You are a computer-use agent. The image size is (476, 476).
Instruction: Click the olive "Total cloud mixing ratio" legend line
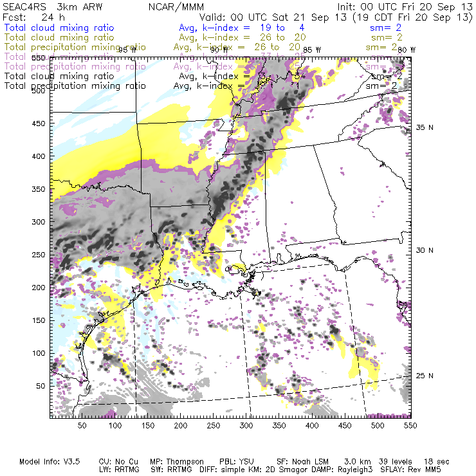tap(59, 37)
